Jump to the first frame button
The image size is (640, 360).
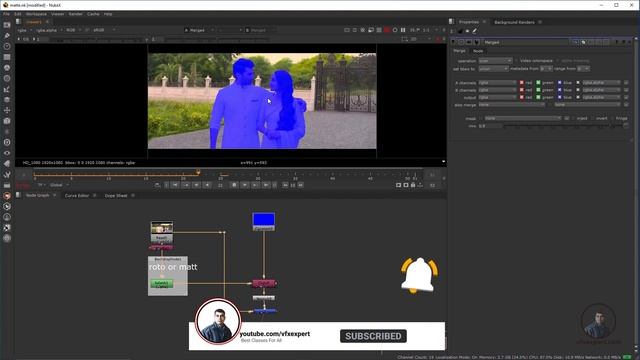click(175, 185)
